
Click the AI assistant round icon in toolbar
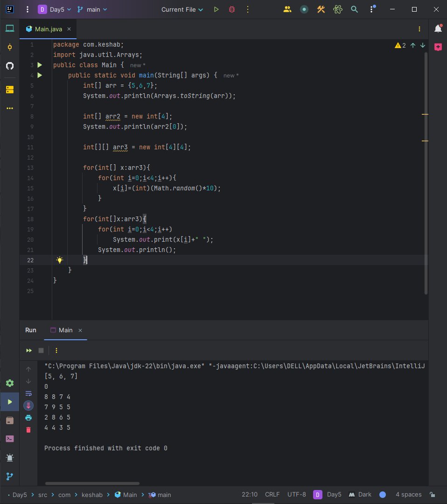304,10
